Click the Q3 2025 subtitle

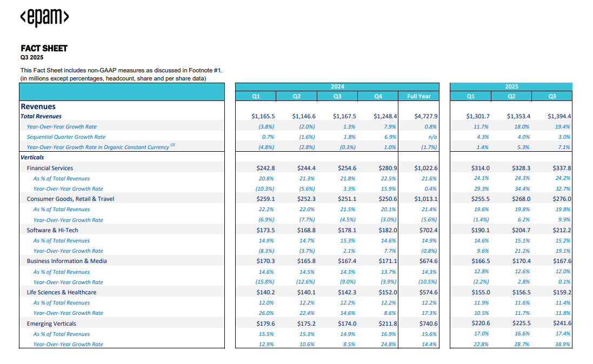(x=32, y=57)
